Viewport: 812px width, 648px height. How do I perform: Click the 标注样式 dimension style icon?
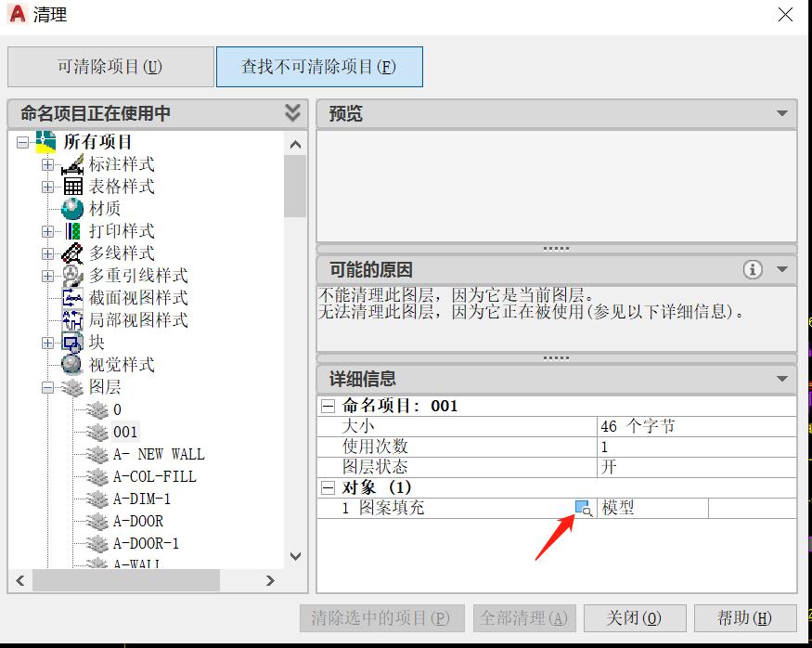(x=72, y=164)
